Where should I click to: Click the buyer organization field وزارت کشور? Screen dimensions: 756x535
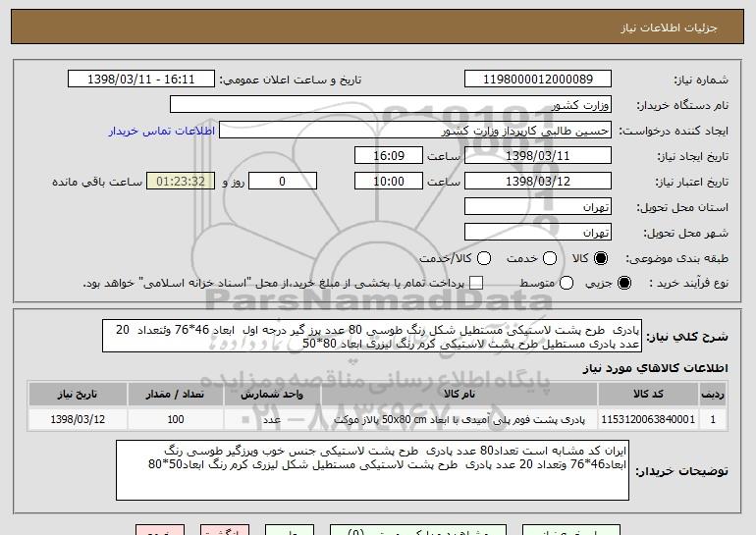(x=391, y=105)
